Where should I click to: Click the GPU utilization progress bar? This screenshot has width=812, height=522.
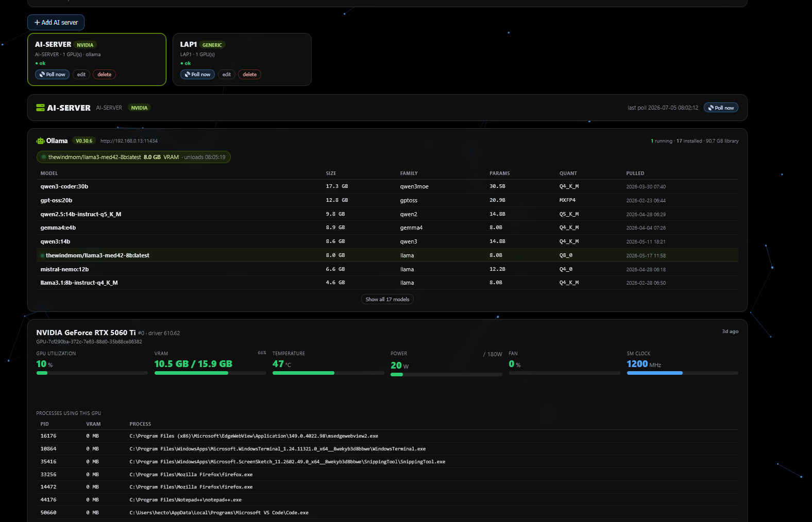coord(92,373)
